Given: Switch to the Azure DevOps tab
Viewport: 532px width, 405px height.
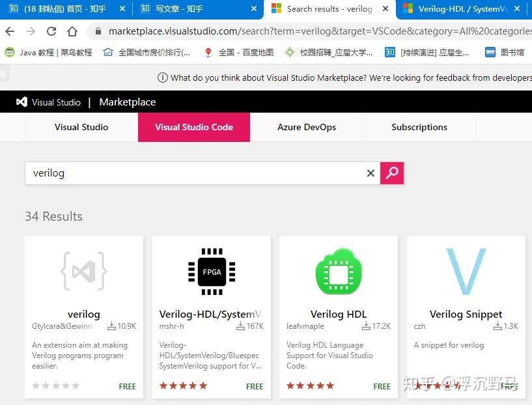Looking at the screenshot, I should pyautogui.click(x=306, y=127).
